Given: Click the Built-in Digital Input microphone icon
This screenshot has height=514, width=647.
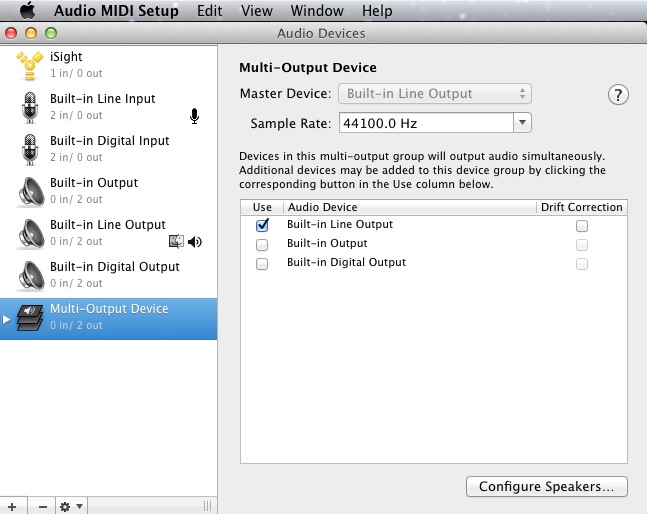Looking at the screenshot, I should coord(30,149).
